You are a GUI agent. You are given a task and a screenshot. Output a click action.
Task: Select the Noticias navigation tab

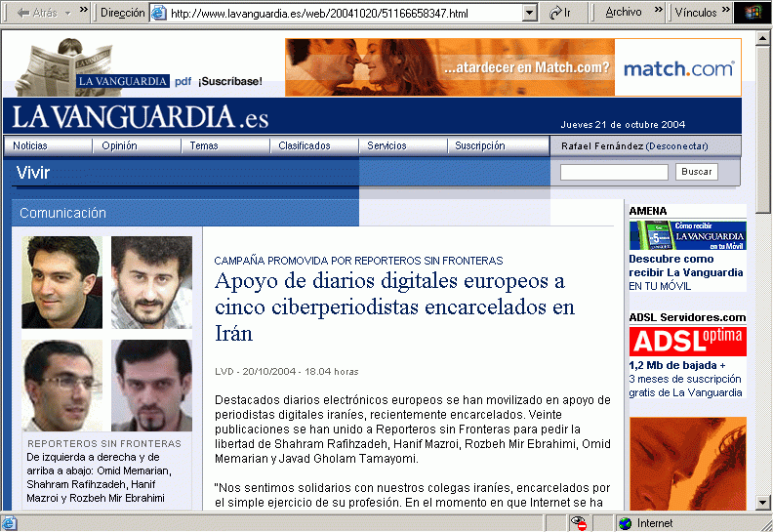[30, 145]
